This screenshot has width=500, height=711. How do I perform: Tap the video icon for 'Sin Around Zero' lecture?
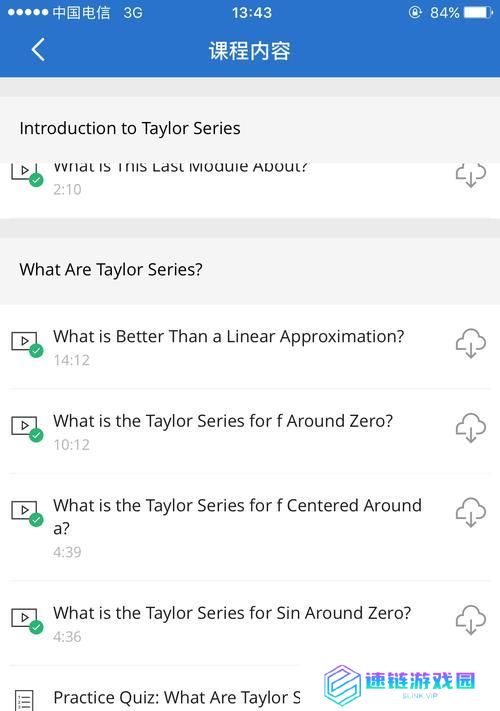pyautogui.click(x=27, y=620)
